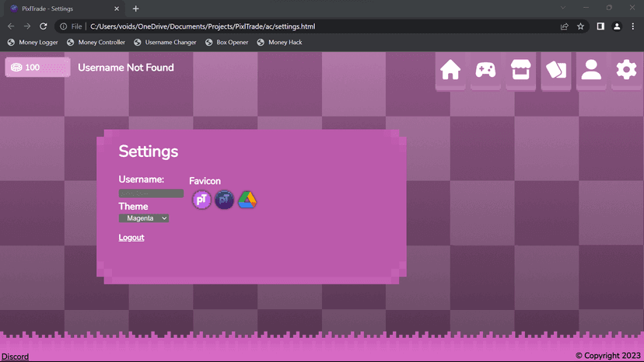
Task: Share this page via share icon
Action: tap(565, 26)
